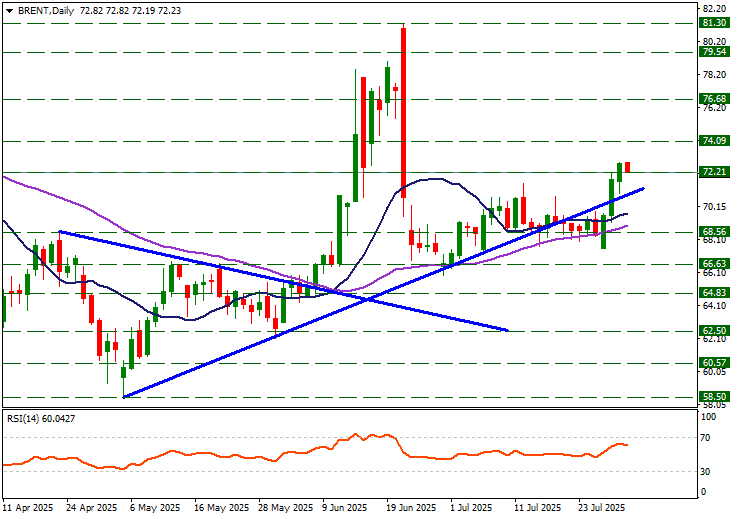The image size is (737, 519).
Task: Select the 58.50 price level label
Action: [x=714, y=397]
